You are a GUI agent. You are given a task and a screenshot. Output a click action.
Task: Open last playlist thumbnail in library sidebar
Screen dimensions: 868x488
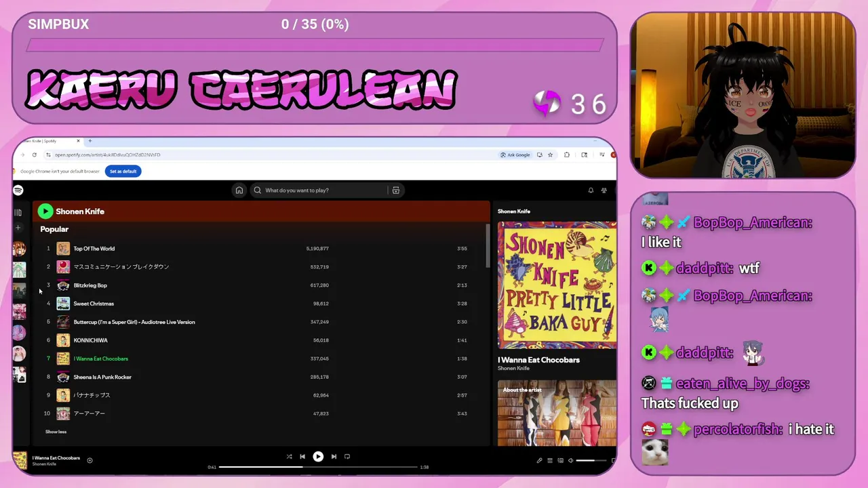[19, 375]
